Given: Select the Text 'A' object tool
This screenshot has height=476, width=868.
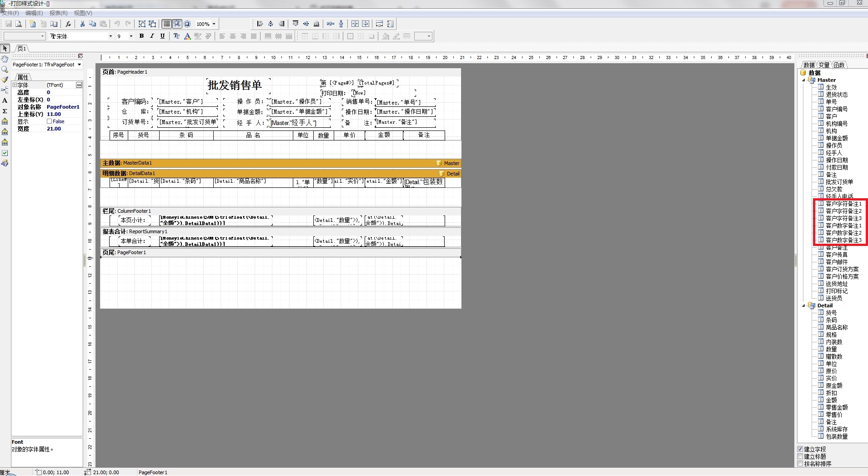Looking at the screenshot, I should [5, 100].
